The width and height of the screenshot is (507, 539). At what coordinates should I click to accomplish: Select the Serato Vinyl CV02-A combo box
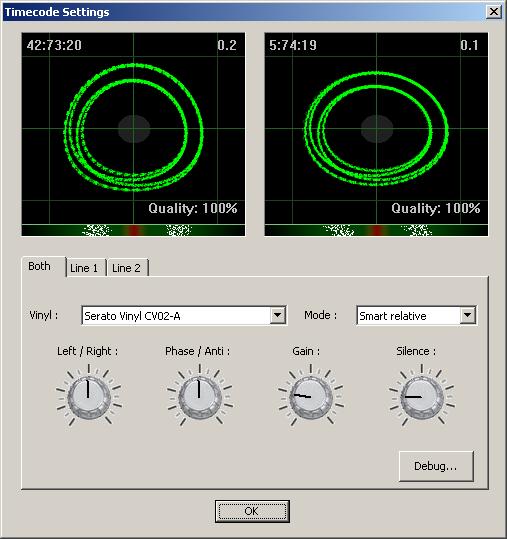pos(184,315)
